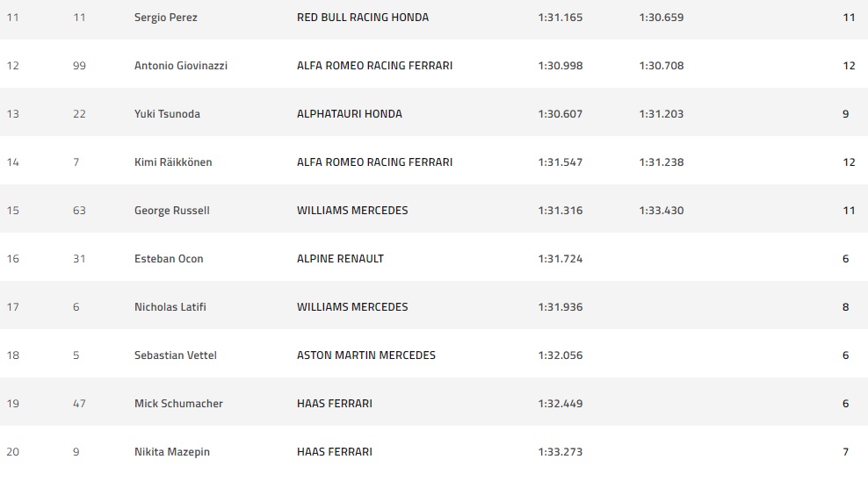Open Kimi Räikkönen's driver entry

click(172, 162)
